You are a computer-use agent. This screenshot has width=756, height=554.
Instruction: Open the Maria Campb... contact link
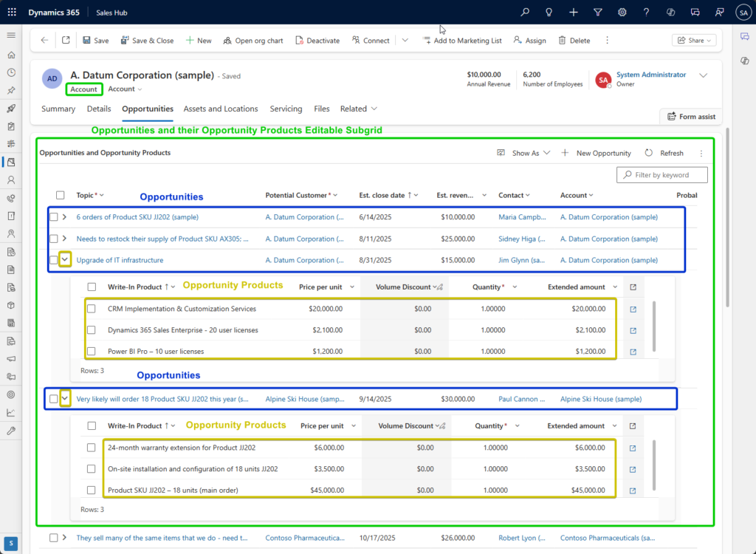pyautogui.click(x=522, y=217)
